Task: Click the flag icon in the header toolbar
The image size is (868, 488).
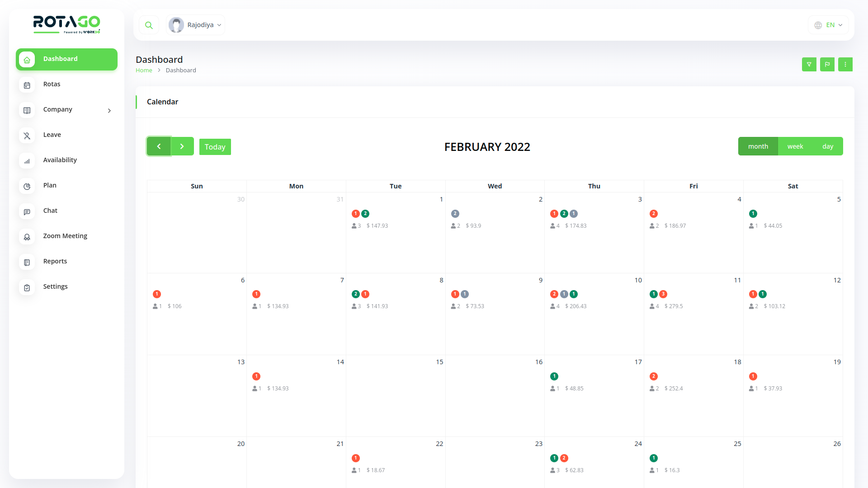Action: (x=827, y=64)
